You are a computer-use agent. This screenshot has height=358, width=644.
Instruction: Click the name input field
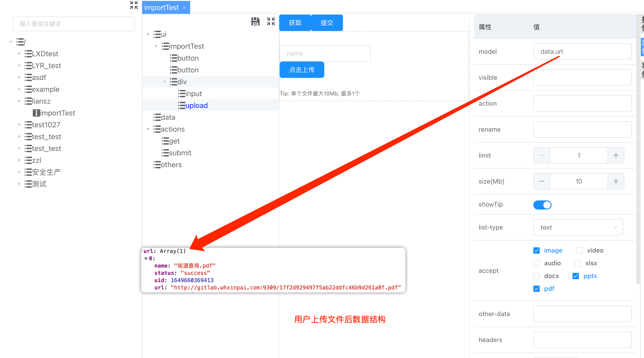click(x=325, y=54)
